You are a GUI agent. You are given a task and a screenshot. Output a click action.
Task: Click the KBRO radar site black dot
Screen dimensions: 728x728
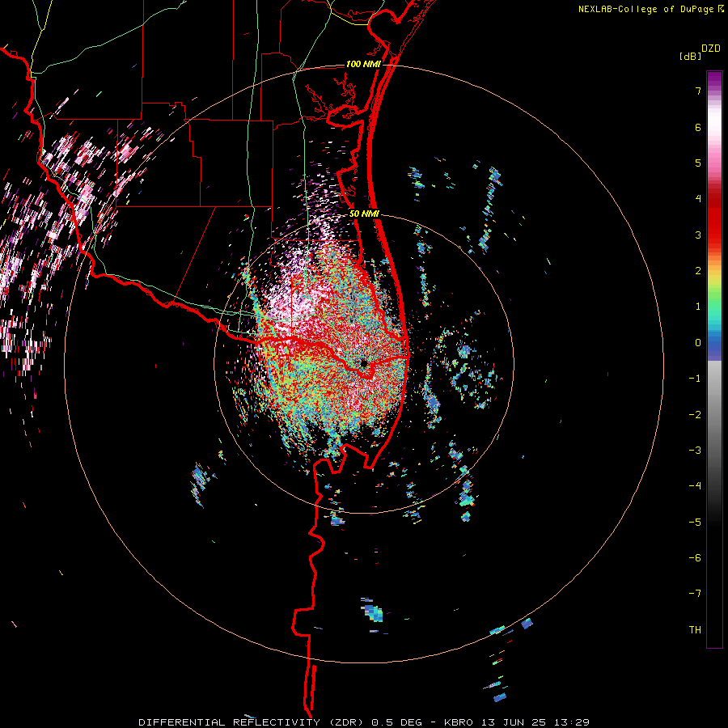tap(363, 362)
